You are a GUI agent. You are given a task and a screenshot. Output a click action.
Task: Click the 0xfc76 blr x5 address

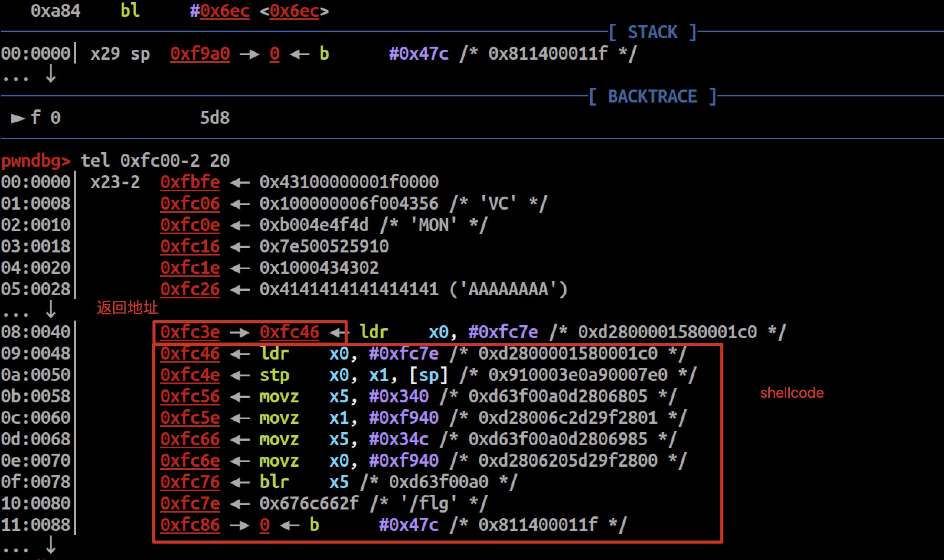190,482
